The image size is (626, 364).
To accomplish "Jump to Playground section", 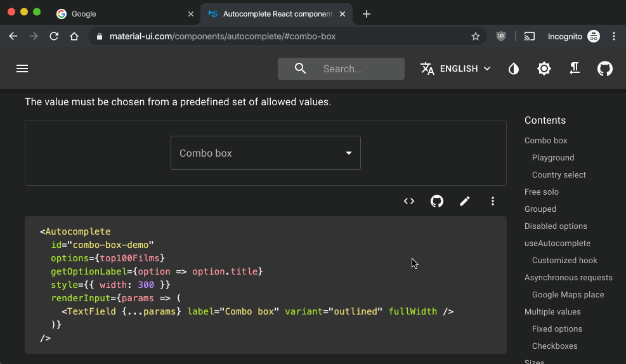I will tap(553, 158).
